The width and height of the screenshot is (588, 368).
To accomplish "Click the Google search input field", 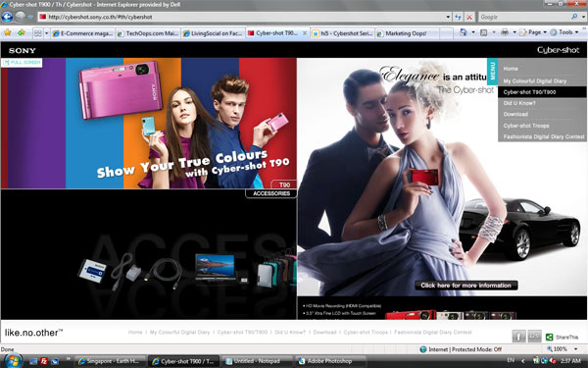I will click(524, 17).
